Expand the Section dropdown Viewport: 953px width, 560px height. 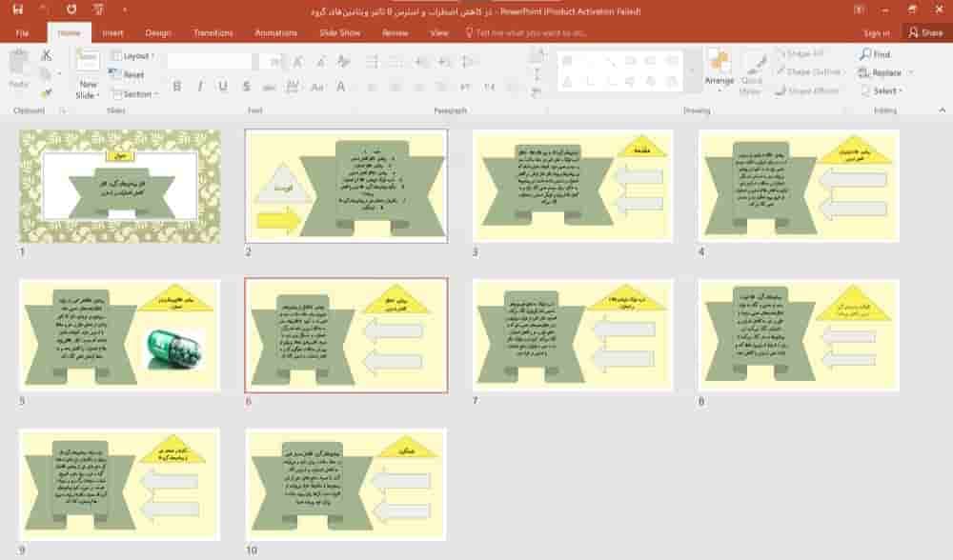click(135, 94)
